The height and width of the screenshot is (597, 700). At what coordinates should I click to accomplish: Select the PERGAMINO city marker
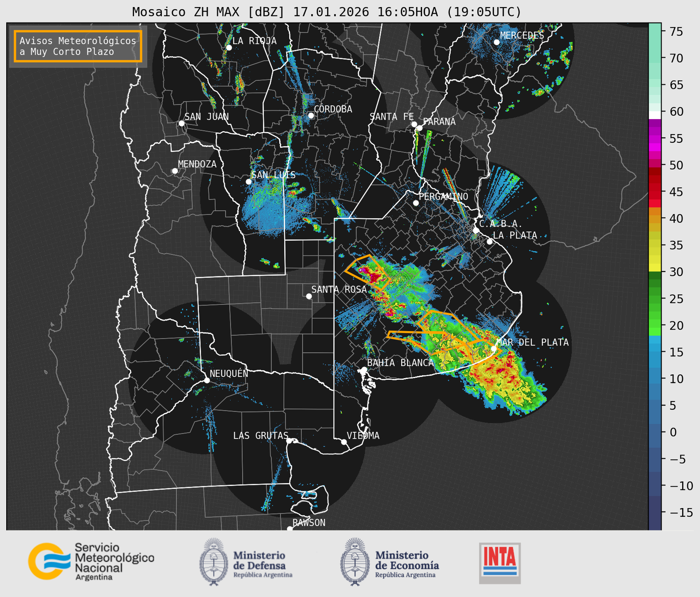(x=416, y=203)
